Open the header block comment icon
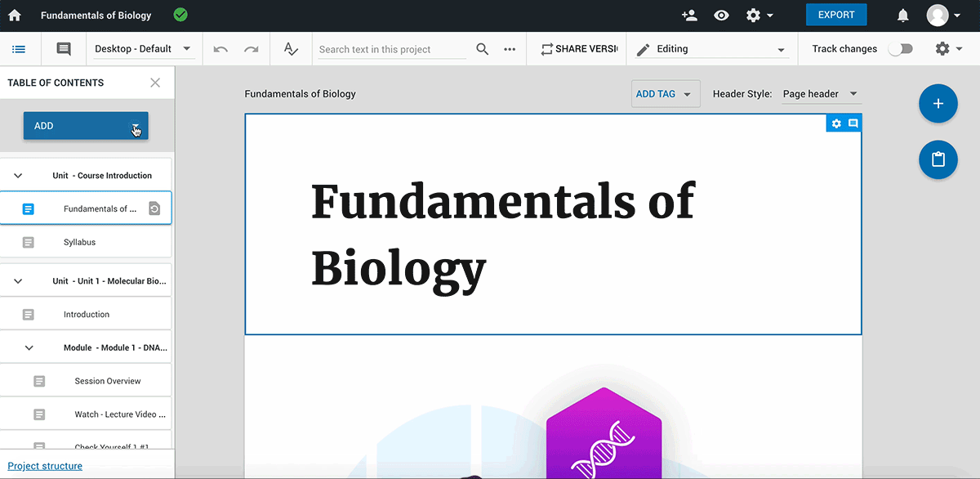 click(853, 123)
